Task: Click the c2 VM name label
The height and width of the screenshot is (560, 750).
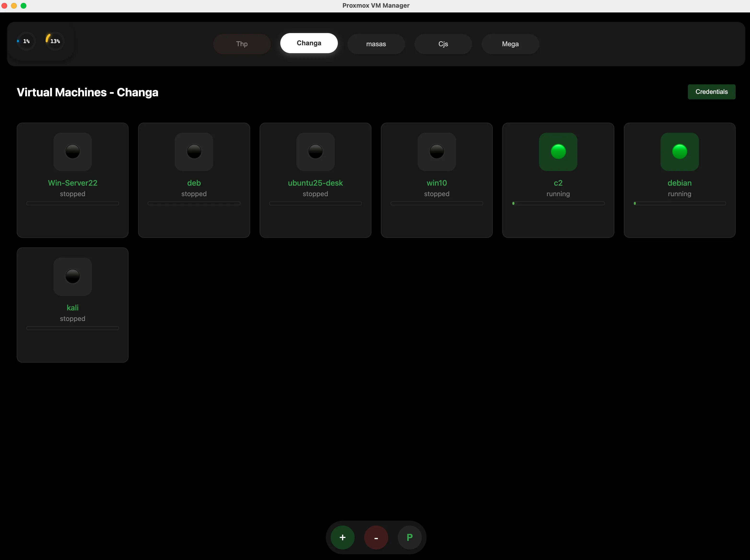Action: pyautogui.click(x=558, y=183)
